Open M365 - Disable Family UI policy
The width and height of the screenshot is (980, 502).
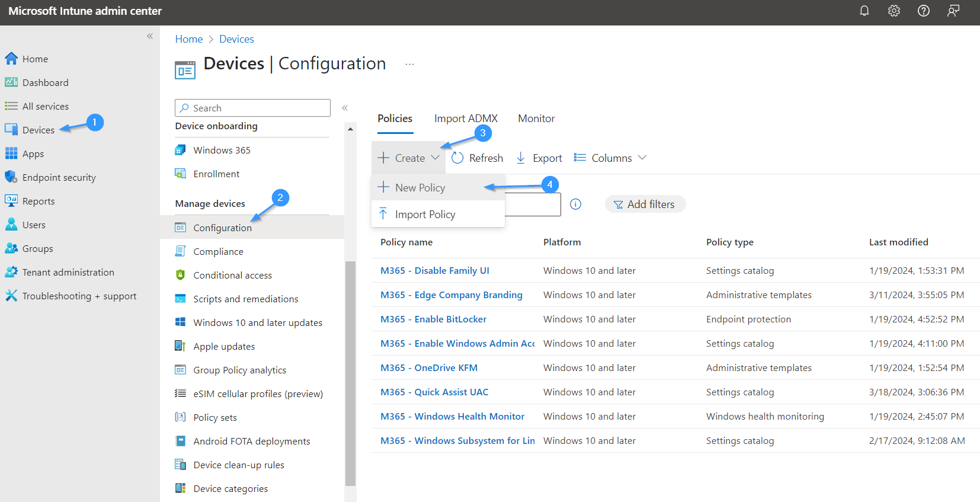coord(435,270)
